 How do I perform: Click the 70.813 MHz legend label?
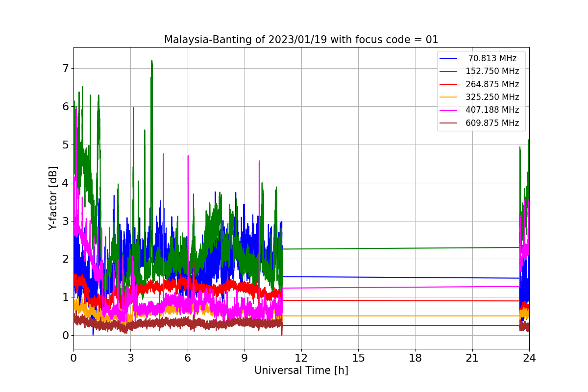(x=492, y=58)
